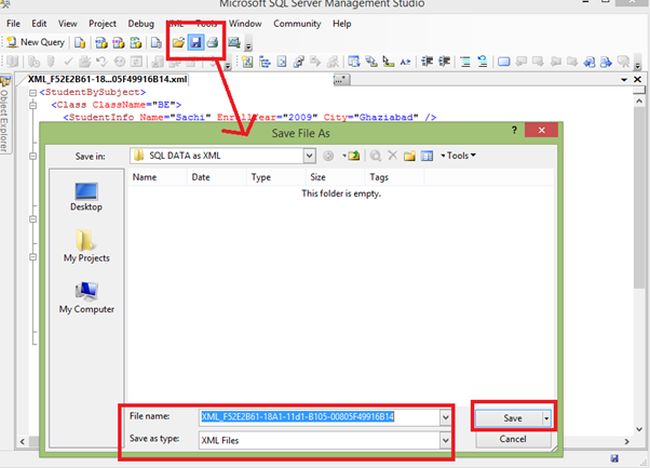Open the Community menu

[x=297, y=24]
